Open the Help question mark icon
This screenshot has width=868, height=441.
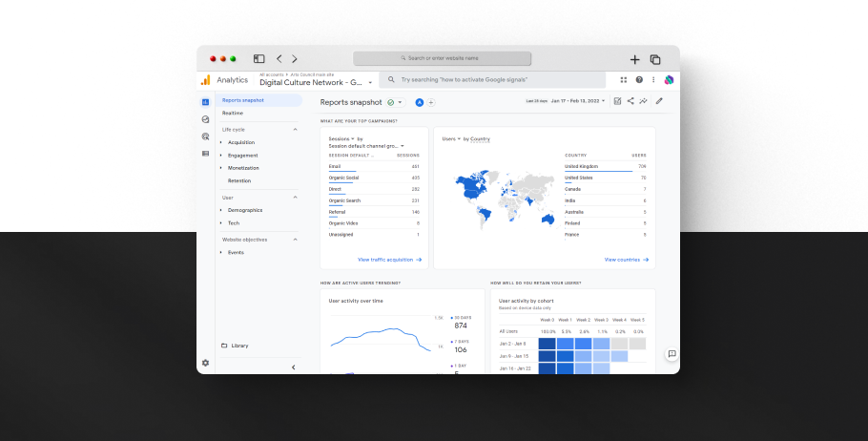639,80
